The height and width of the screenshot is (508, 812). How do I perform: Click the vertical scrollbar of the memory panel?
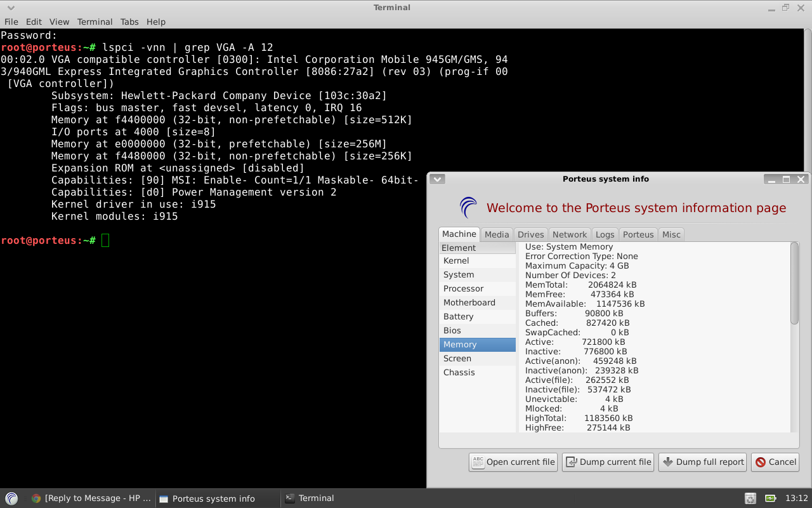[793, 286]
